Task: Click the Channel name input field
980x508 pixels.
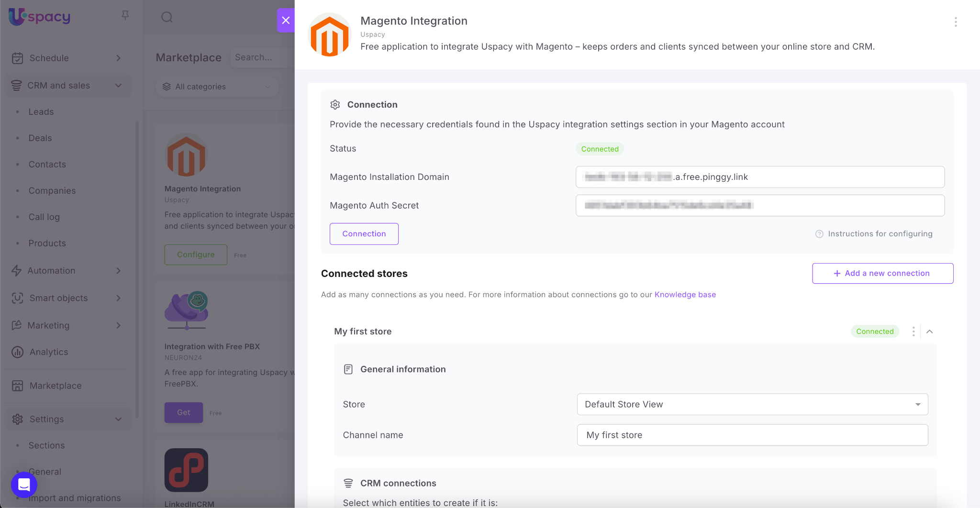Action: click(752, 435)
